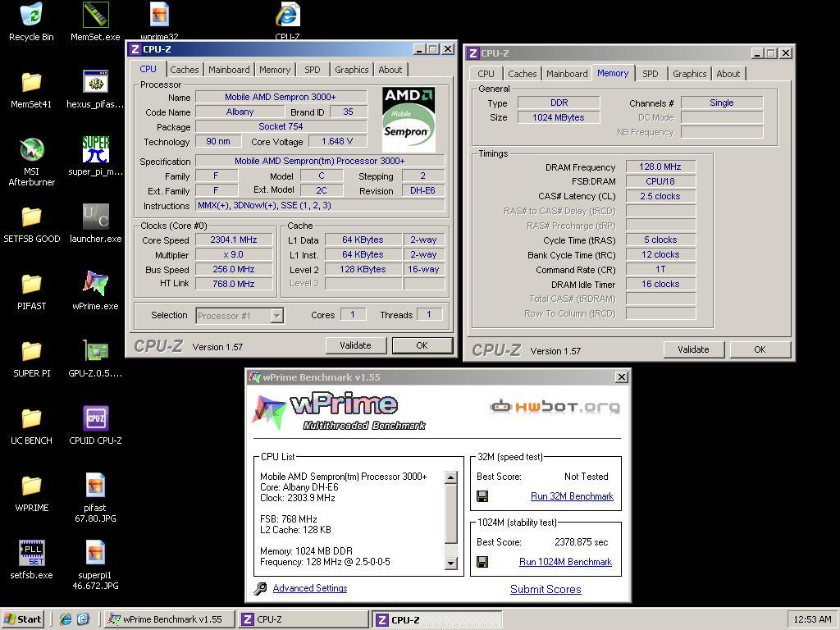Run the 1024M Benchmark link
This screenshot has height=630, width=840.
pyautogui.click(x=566, y=562)
